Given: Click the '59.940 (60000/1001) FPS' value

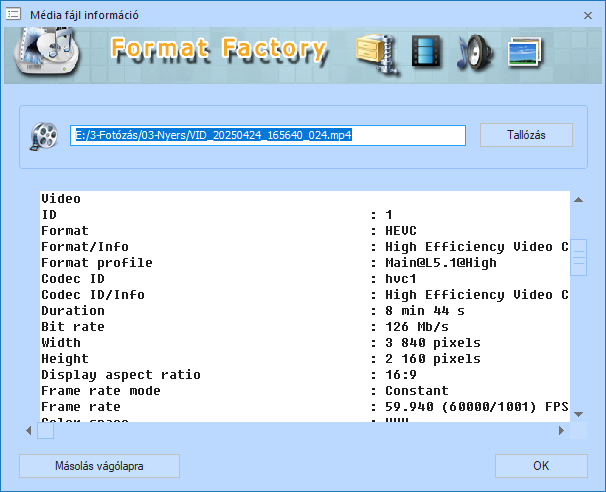Looking at the screenshot, I should click(x=477, y=407).
